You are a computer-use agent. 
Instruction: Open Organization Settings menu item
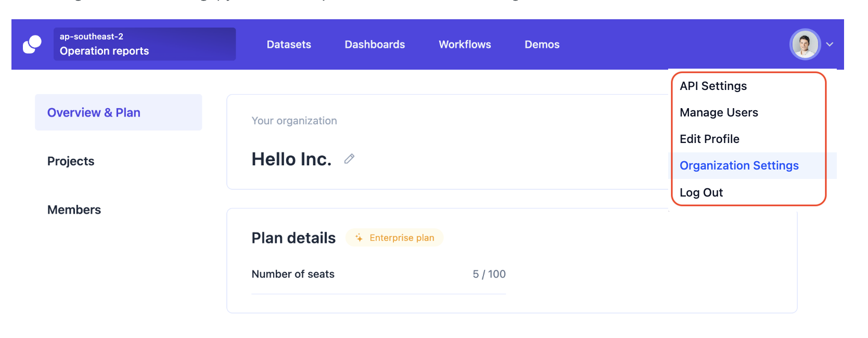[739, 166]
